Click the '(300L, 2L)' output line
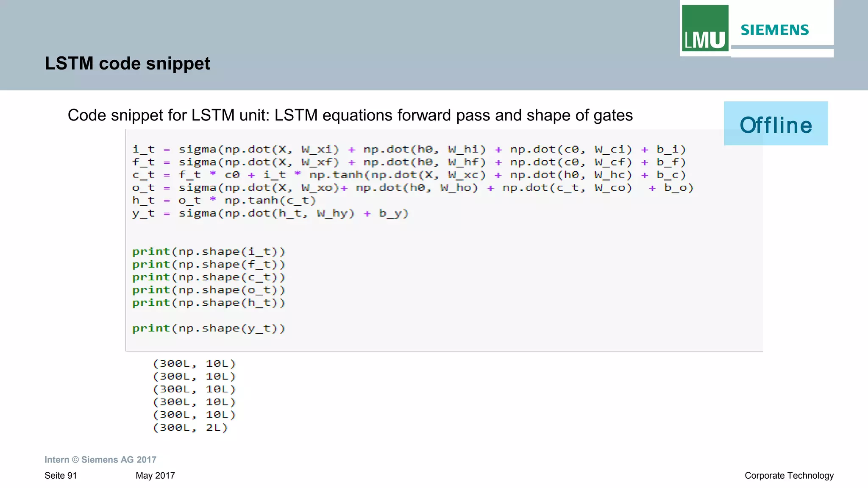868x488 pixels. (190, 428)
